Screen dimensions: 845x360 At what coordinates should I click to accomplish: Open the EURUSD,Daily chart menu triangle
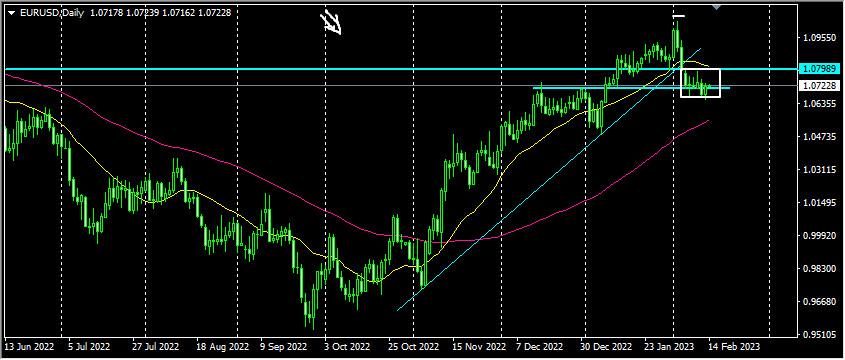click(12, 13)
